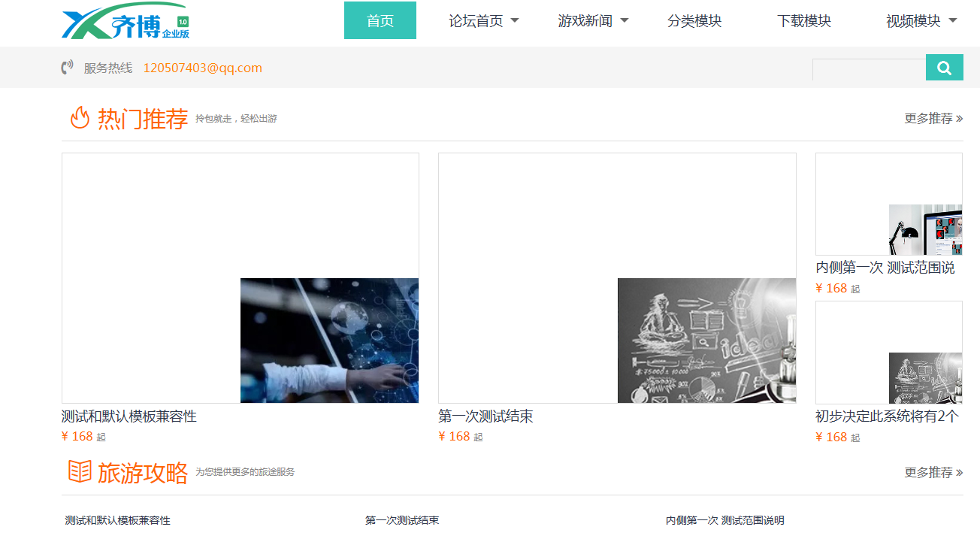Screen dimensions: 980x542
Task: Open 更多推荐 in the 旅游攻略 section
Action: [933, 473]
